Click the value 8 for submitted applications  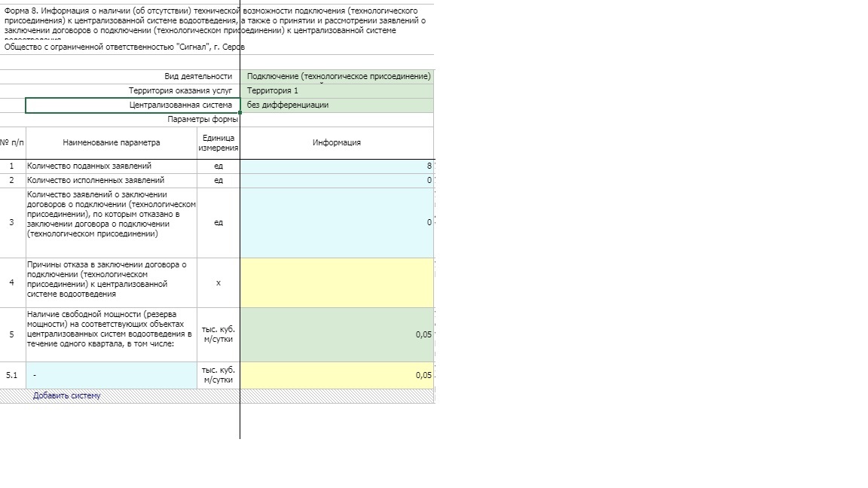(337, 166)
